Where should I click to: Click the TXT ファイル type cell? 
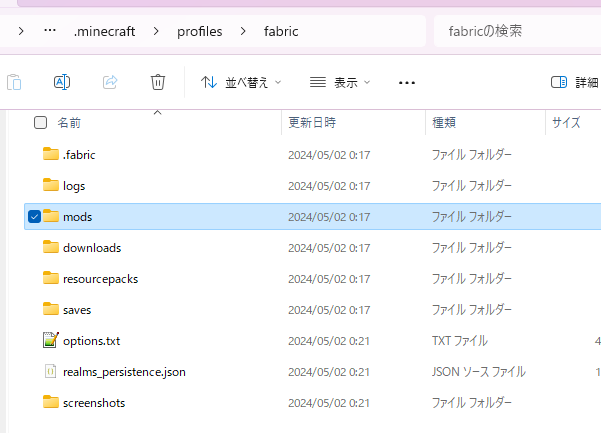tap(460, 341)
